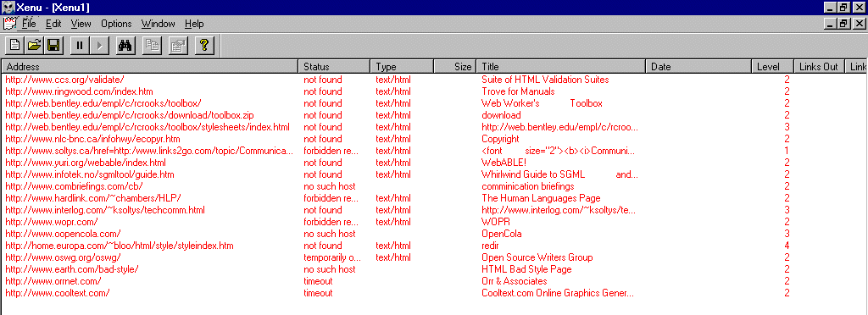Open the Help menu

194,24
